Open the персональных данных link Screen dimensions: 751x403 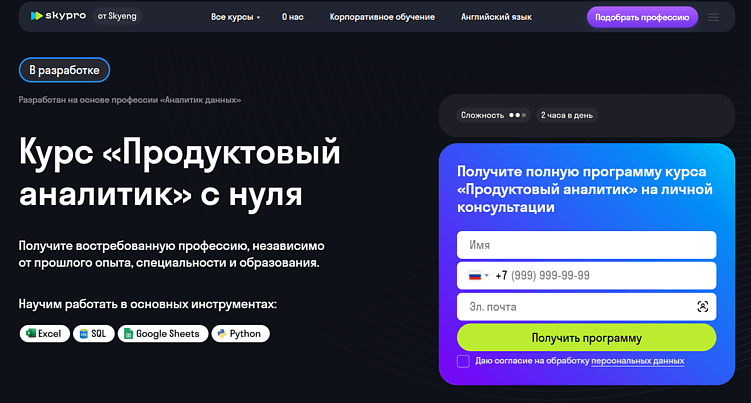637,361
